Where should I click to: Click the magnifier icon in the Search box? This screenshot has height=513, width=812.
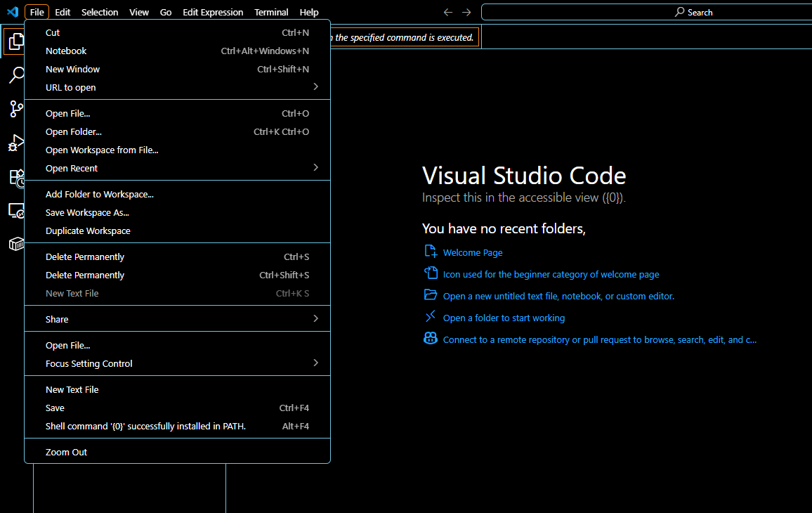click(680, 12)
